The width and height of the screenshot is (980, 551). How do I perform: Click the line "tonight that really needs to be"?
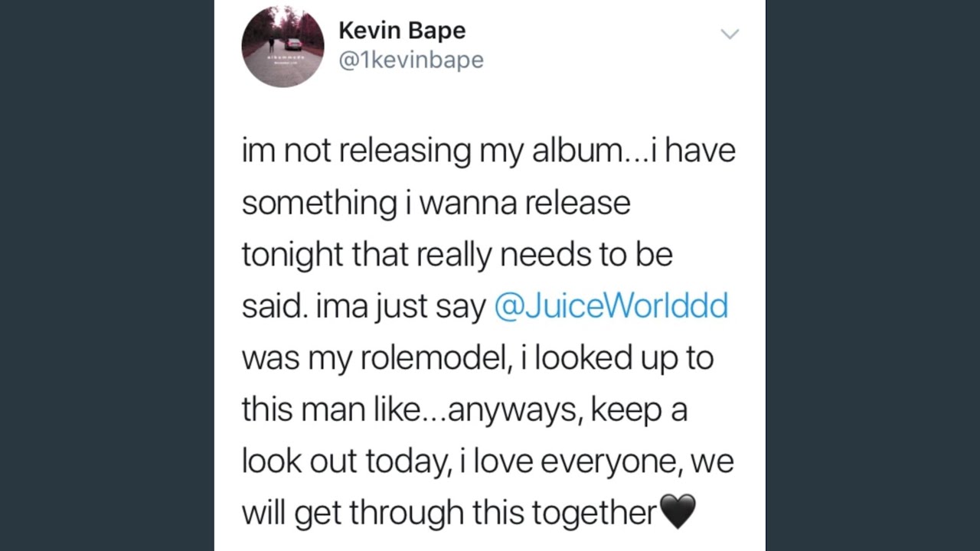(x=457, y=255)
